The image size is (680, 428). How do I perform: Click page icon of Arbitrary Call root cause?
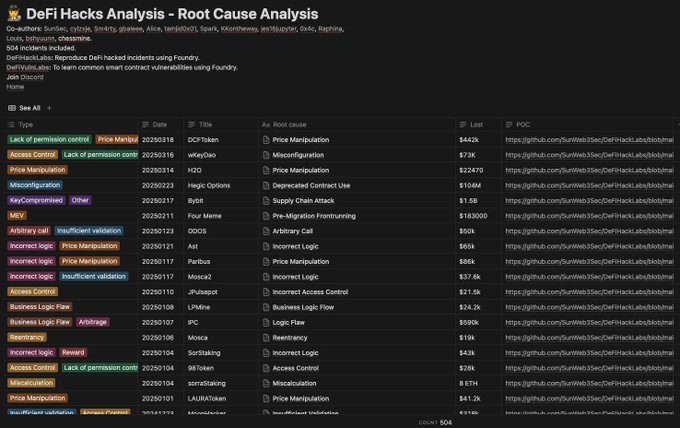click(266, 231)
